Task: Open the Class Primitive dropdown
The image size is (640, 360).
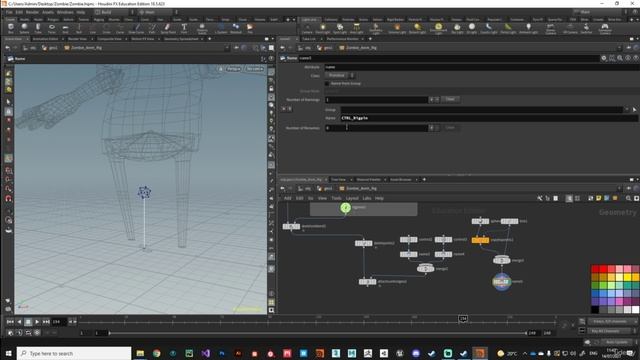Action: 340,76
